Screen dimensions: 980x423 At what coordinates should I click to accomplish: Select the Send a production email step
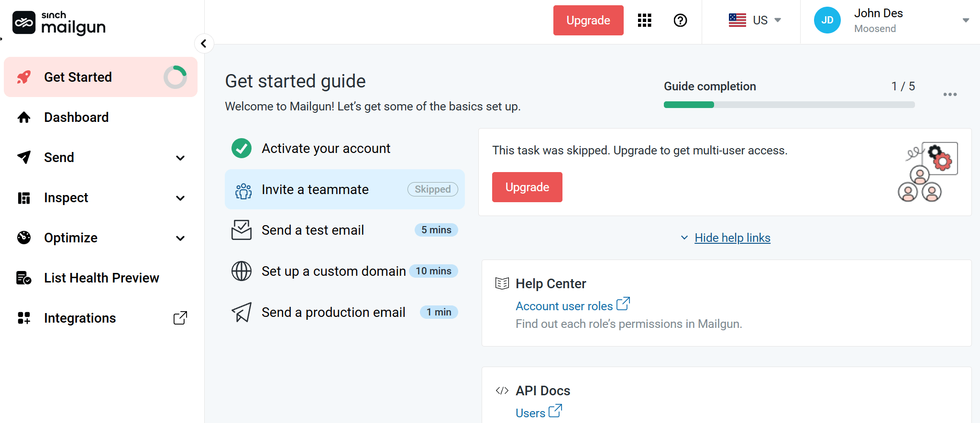(x=344, y=312)
